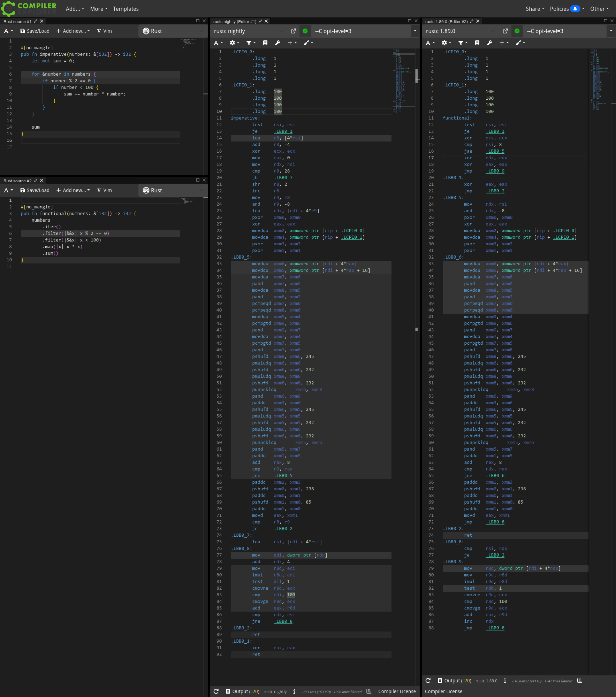This screenshot has width=616, height=697.
Task: Click green status check in rustc 1.89.0 pane
Action: tap(517, 31)
